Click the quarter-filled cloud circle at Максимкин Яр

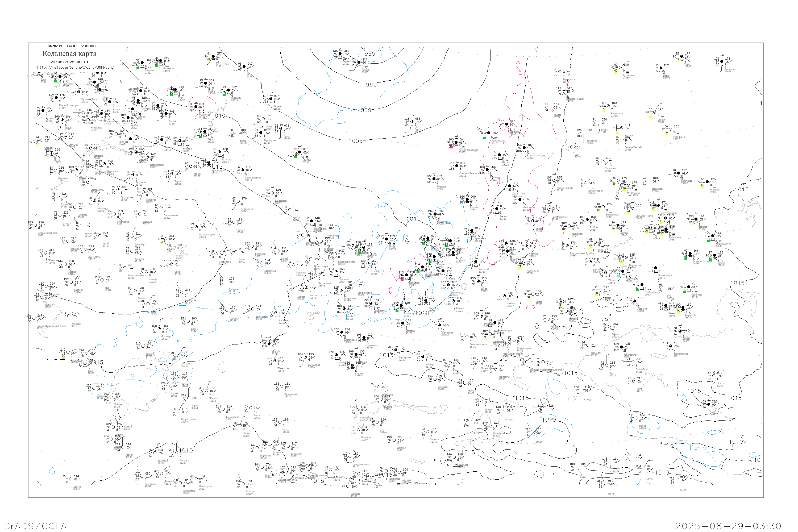554,180
